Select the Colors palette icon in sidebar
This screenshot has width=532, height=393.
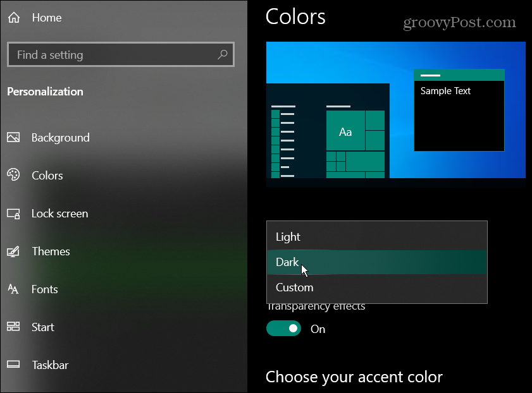13,176
